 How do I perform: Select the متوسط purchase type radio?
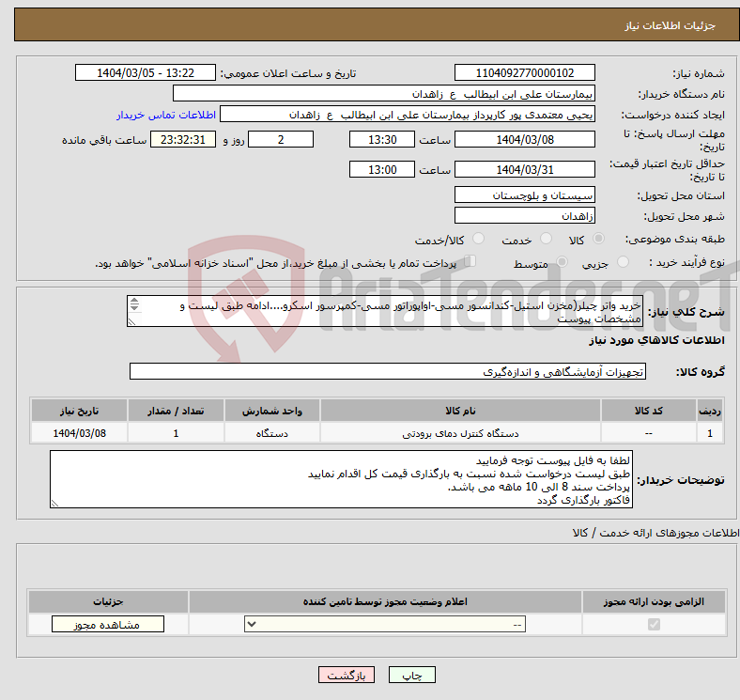pos(563,261)
